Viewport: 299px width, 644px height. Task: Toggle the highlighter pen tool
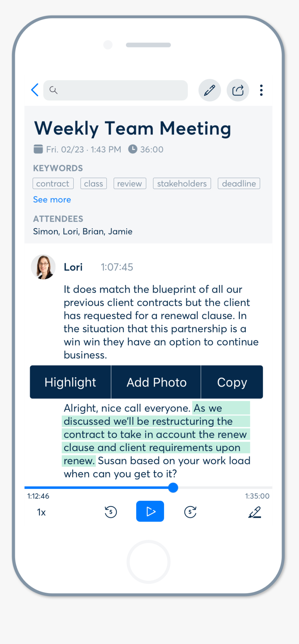point(254,512)
